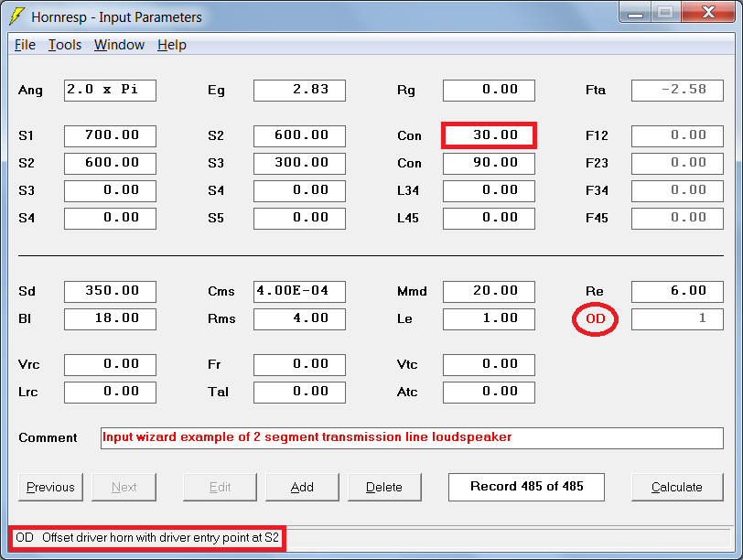Click the Previous record button
The width and height of the screenshot is (743, 560).
click(50, 487)
